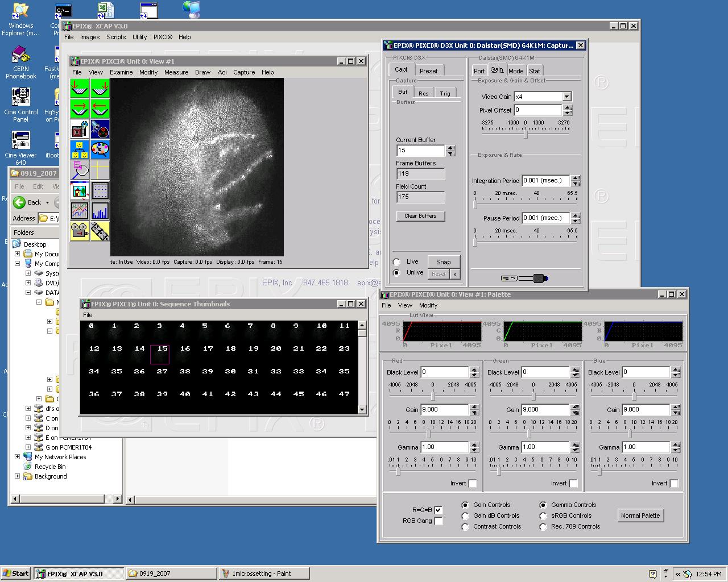Click the globe network desktop icon
728x582 pixels.
(x=191, y=10)
